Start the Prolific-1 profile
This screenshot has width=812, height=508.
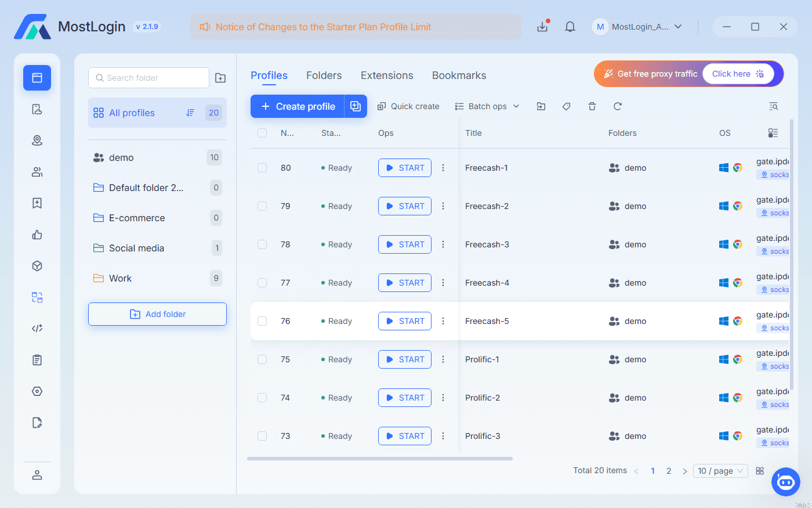coord(405,359)
